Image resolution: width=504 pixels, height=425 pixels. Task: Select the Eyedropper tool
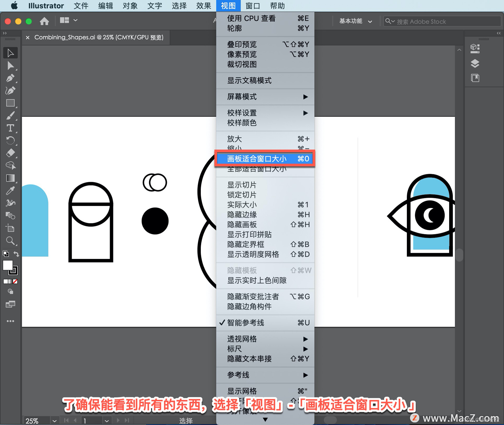(10, 191)
